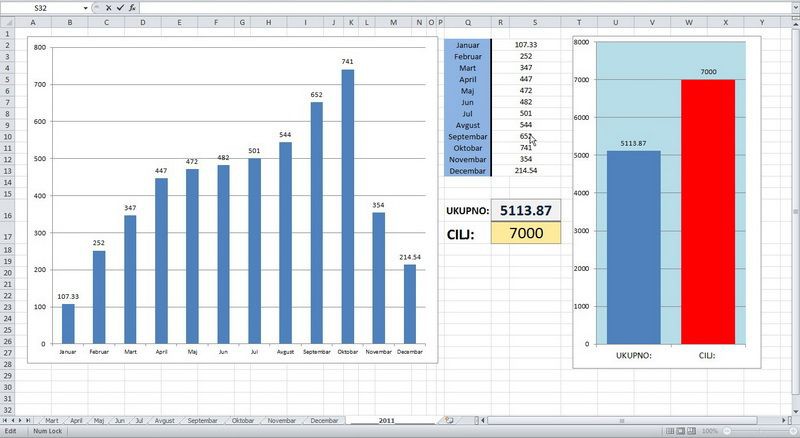The width and height of the screenshot is (800, 438).
Task: Switch to Page Layout view in status bar
Action: tap(681, 431)
